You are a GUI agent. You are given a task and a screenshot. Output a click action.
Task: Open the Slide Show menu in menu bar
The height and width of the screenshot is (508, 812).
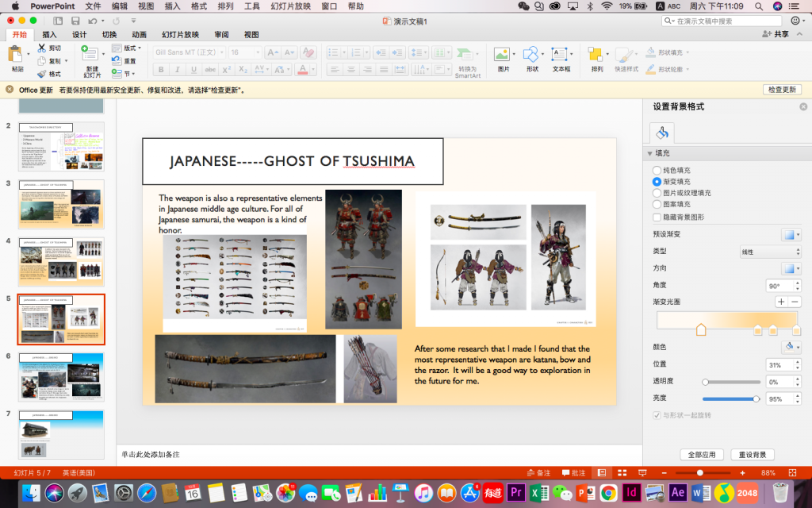290,6
